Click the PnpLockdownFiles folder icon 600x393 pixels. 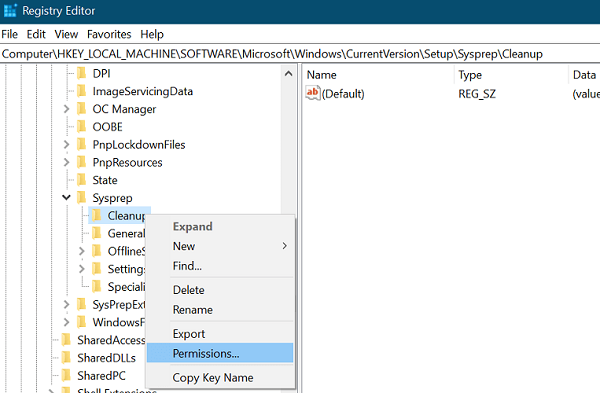pyautogui.click(x=82, y=145)
